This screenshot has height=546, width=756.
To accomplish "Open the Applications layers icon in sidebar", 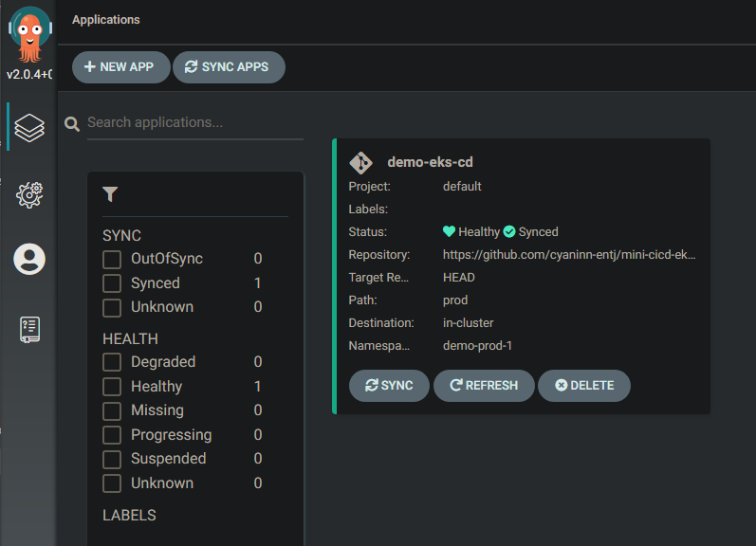I will pyautogui.click(x=29, y=128).
